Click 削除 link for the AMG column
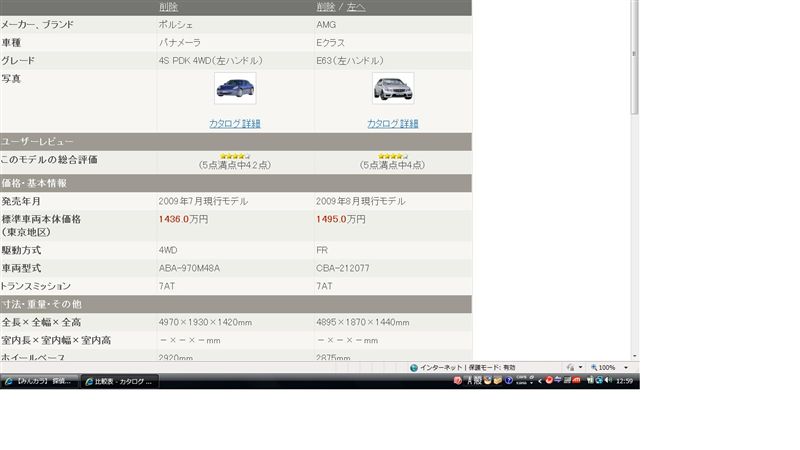This screenshot has width=800, height=450. tap(326, 7)
